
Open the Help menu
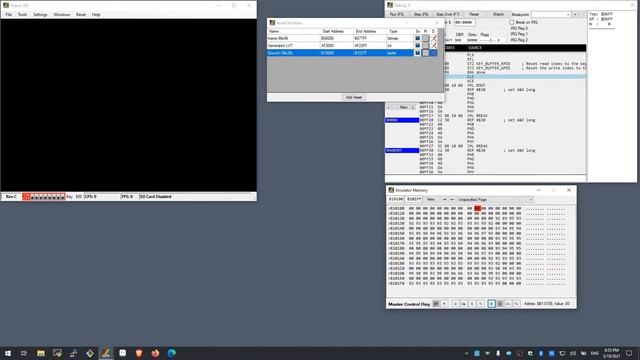96,15
